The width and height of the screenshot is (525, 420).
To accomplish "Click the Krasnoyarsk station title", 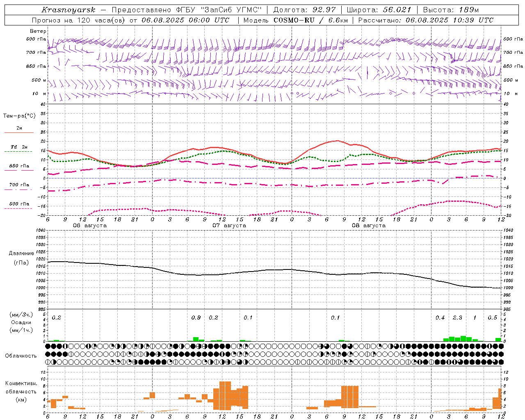I will pyautogui.click(x=68, y=10).
